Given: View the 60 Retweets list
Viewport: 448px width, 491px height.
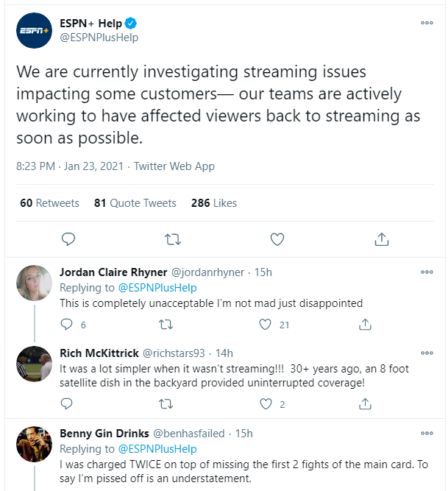Looking at the screenshot, I should (49, 203).
